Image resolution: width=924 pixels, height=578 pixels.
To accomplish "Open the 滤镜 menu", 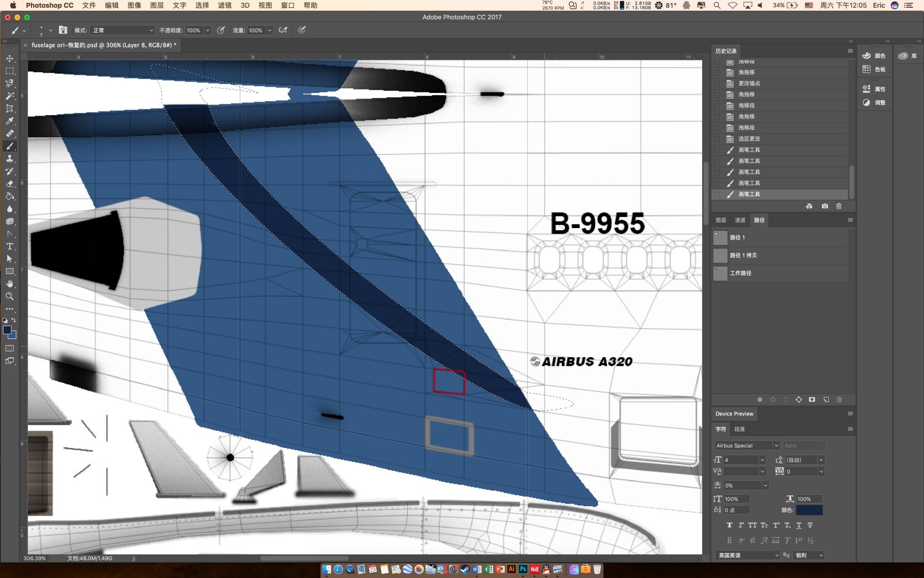I will 225,5.
